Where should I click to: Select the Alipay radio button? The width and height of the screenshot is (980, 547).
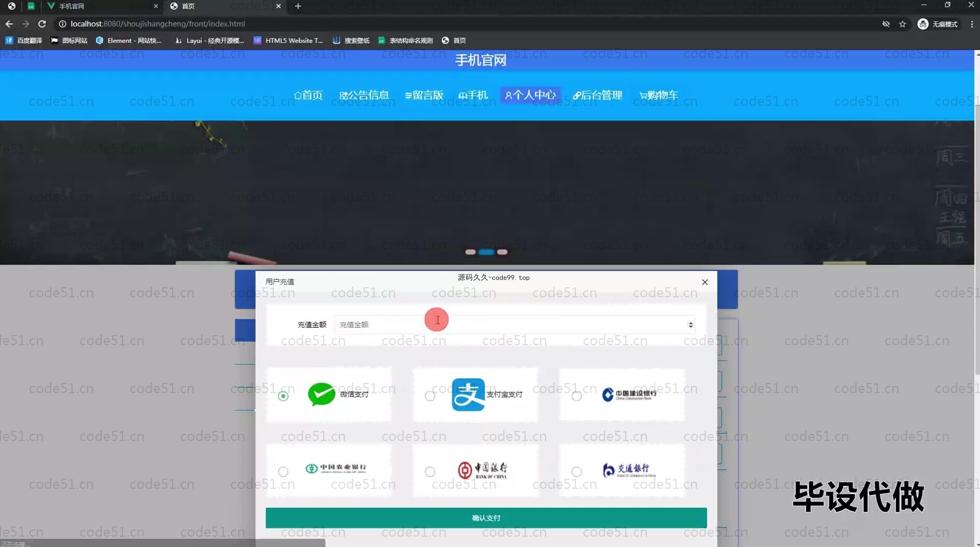430,396
